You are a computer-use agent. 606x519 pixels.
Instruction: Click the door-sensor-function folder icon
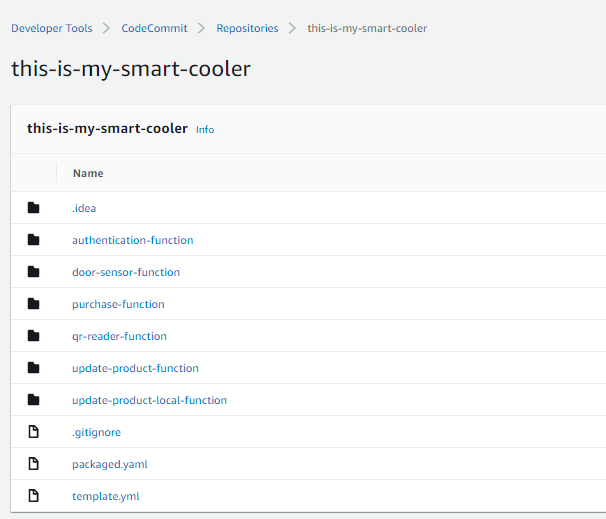click(x=34, y=272)
